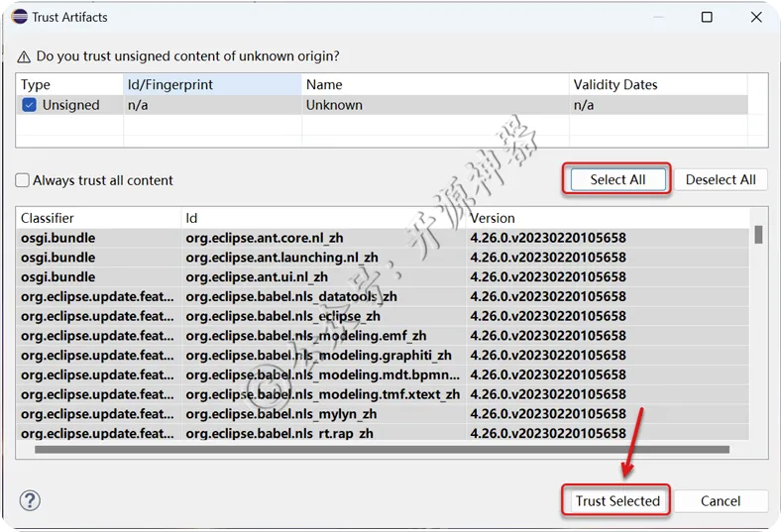This screenshot has height=532, width=781.
Task: Select org.eclipse.babel.nls_eclipse_zh row
Action: [x=382, y=316]
